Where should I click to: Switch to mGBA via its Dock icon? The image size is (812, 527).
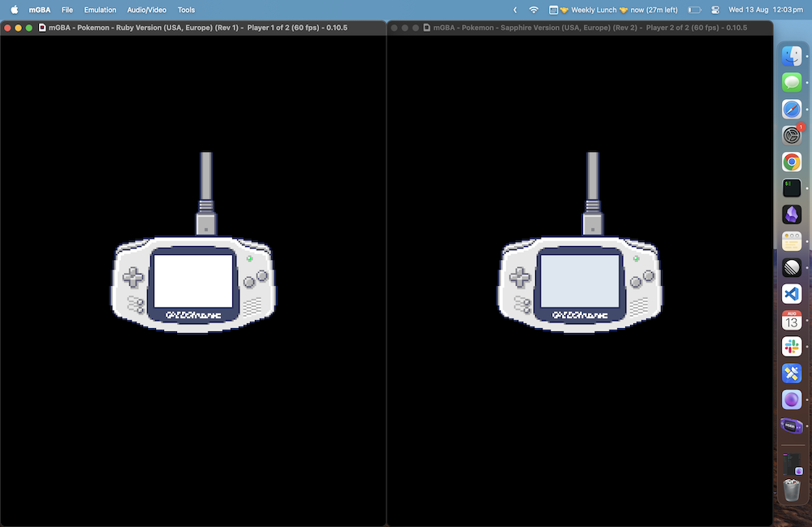[791, 426]
